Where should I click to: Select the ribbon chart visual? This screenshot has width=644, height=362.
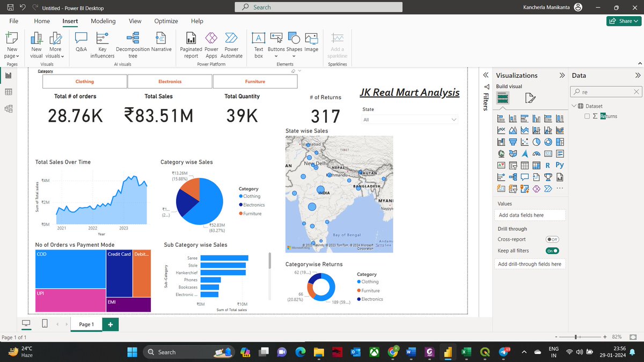coord(560,130)
